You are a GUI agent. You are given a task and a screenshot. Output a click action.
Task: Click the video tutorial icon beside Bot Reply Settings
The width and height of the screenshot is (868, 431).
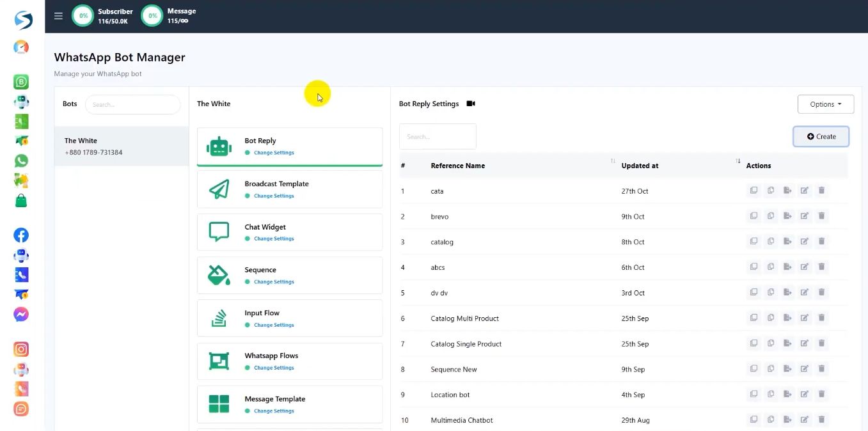[x=471, y=104]
